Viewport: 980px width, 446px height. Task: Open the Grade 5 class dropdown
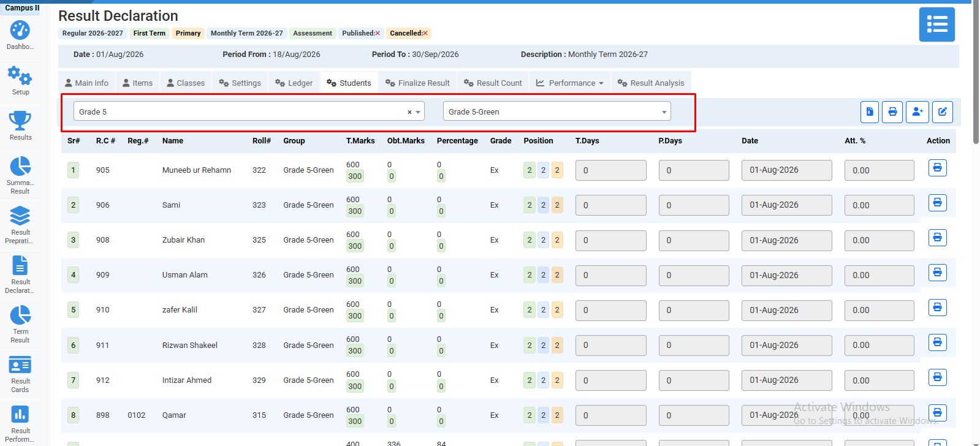tap(249, 112)
